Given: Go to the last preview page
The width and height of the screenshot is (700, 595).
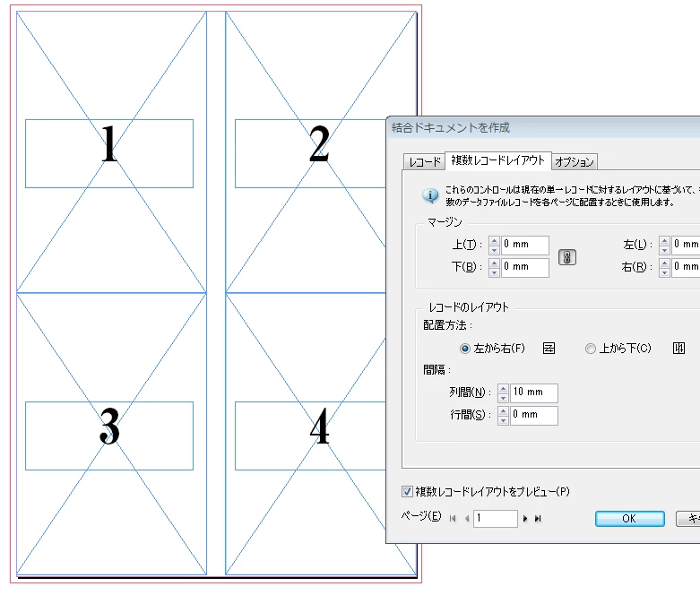Looking at the screenshot, I should 538,519.
